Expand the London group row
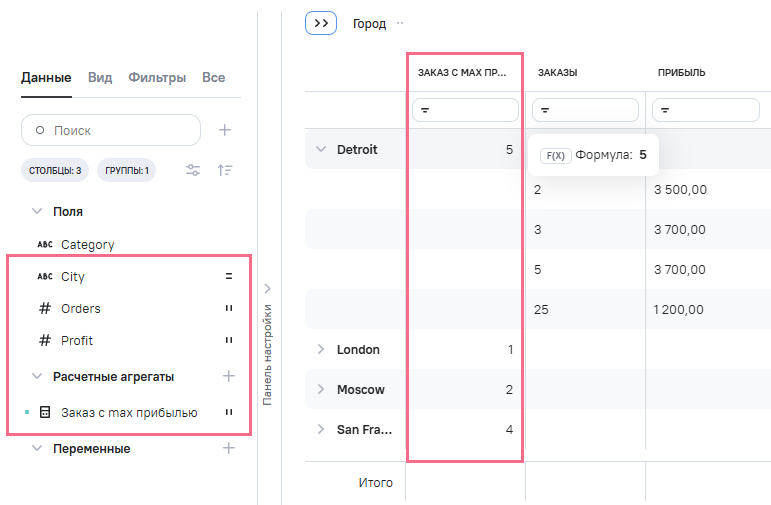771x505 pixels. coord(321,349)
